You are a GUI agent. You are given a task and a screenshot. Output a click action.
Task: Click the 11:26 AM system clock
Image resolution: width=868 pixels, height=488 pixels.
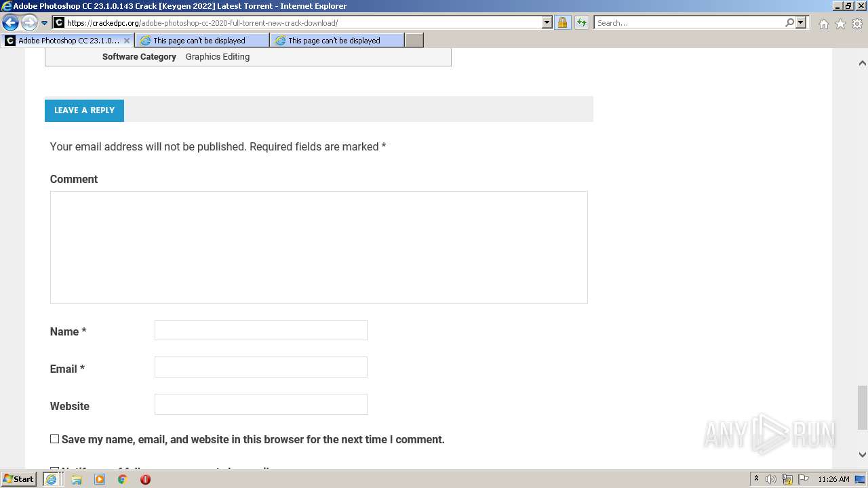click(833, 479)
